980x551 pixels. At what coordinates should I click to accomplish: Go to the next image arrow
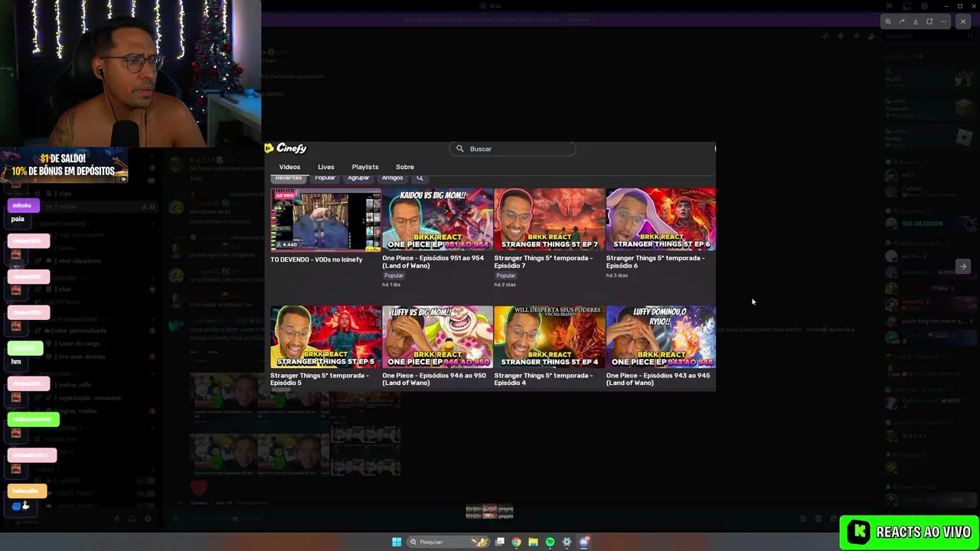click(x=962, y=266)
